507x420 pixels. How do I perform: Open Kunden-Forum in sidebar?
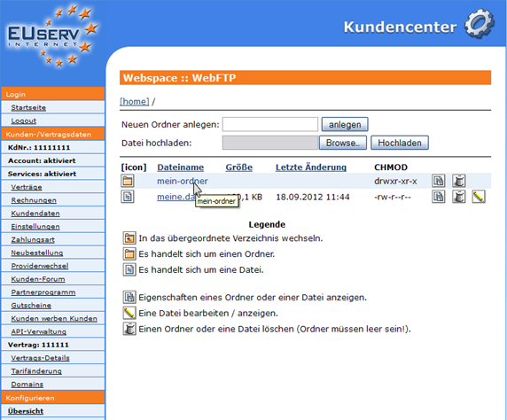tap(38, 279)
